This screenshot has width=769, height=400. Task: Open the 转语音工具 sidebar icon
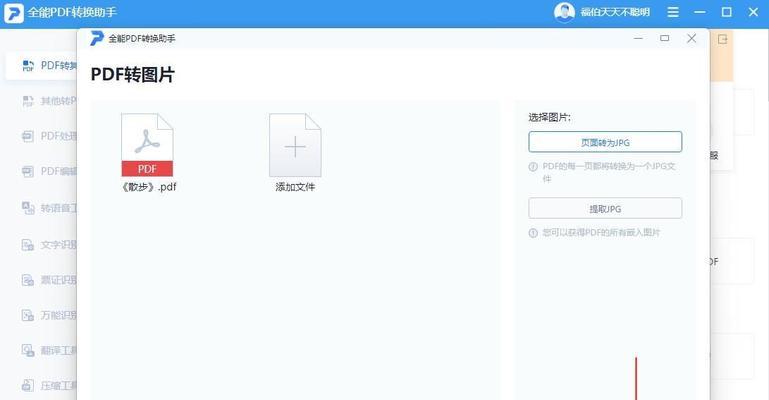[28, 208]
